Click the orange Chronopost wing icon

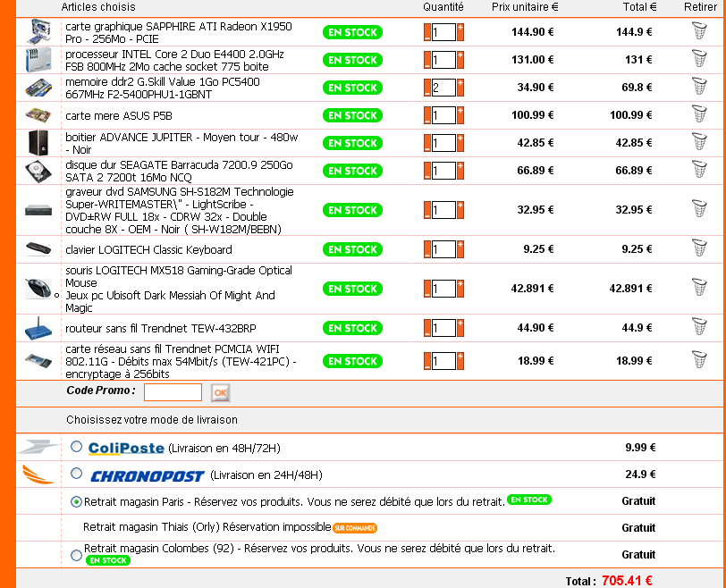(38, 475)
